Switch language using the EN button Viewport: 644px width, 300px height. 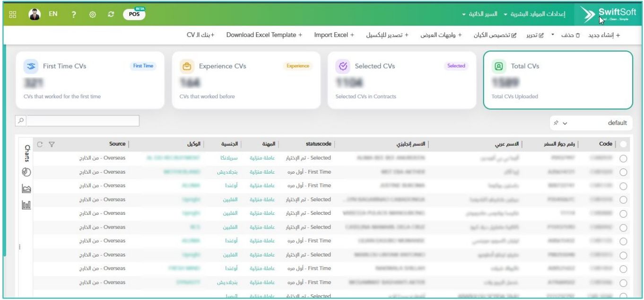(x=53, y=14)
